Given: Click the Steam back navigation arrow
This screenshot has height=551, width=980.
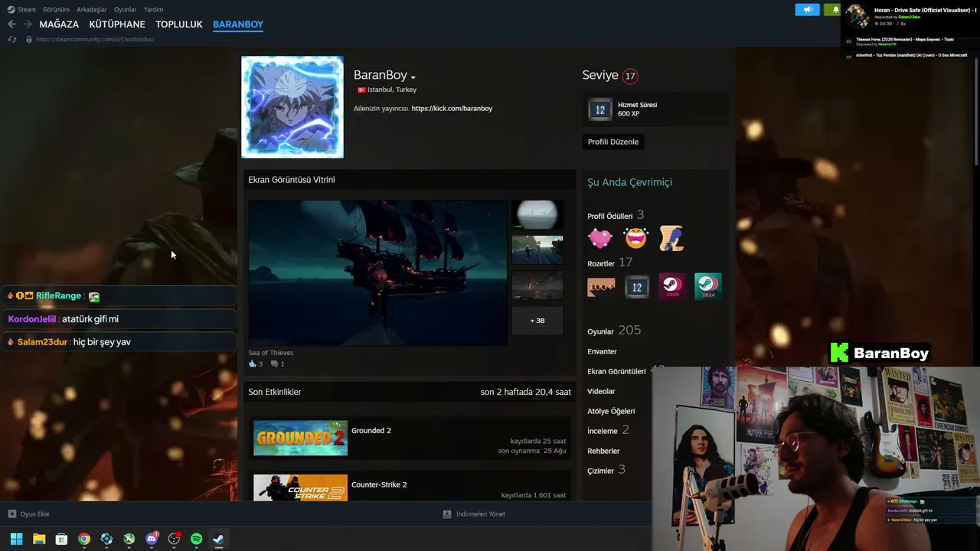Looking at the screenshot, I should point(11,24).
